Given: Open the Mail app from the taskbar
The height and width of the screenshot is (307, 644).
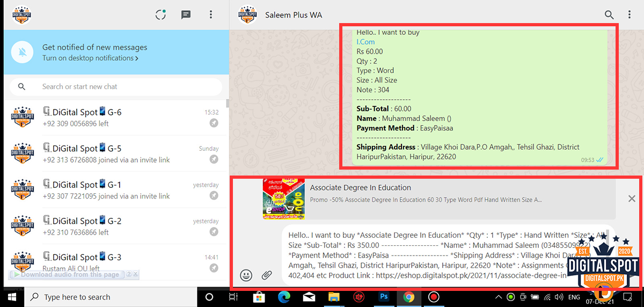Looking at the screenshot, I should coord(309,297).
